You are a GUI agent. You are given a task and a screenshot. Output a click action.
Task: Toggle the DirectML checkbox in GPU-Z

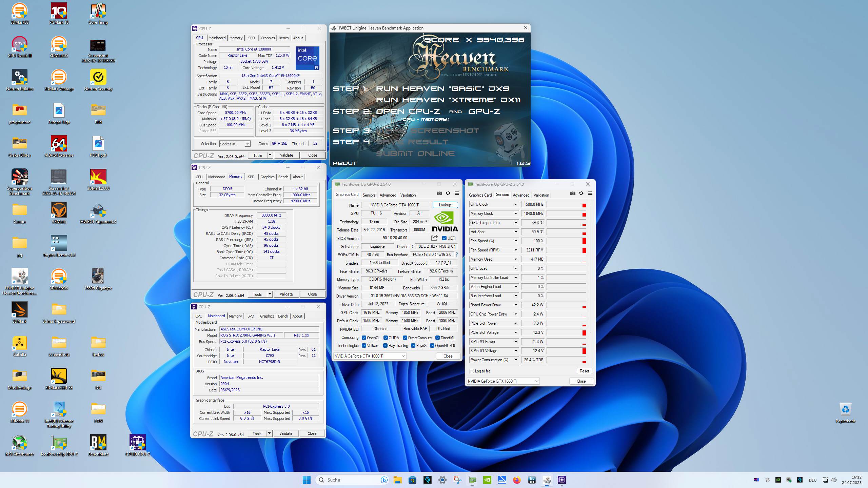437,338
